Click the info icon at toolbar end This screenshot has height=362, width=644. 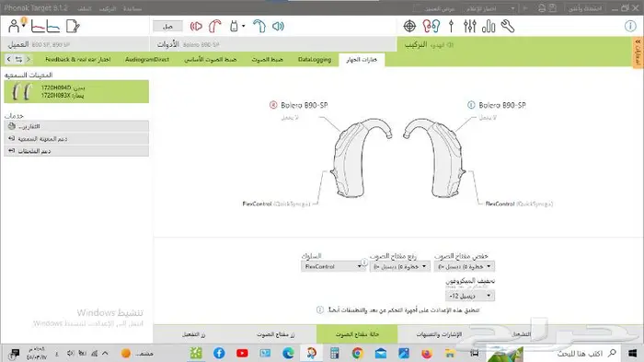point(630,26)
